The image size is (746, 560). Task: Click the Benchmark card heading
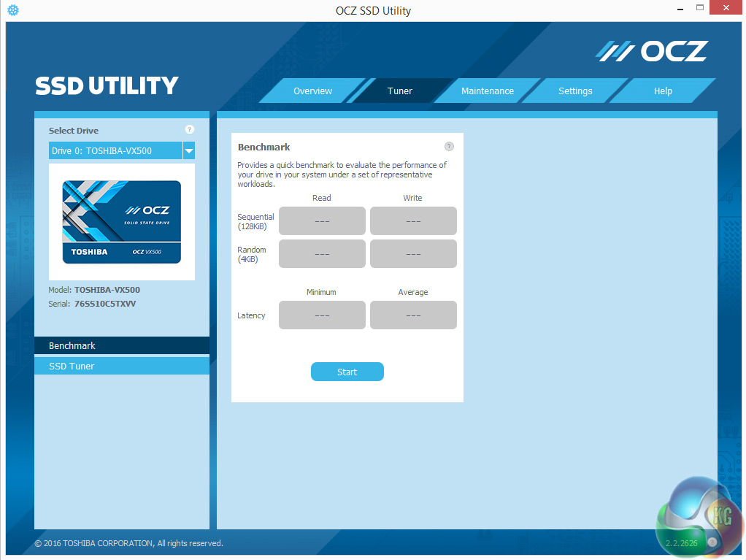click(264, 147)
